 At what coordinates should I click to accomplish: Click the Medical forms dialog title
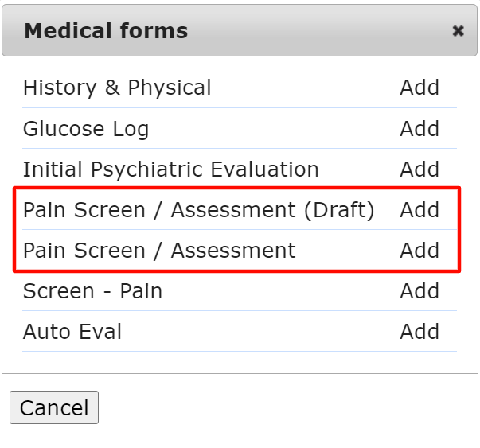pyautogui.click(x=106, y=31)
